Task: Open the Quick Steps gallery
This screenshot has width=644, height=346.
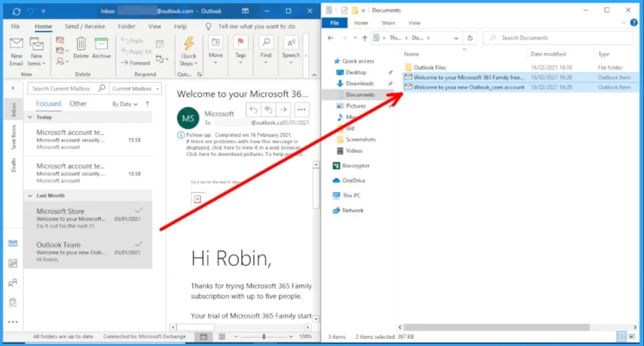Action: point(189,52)
